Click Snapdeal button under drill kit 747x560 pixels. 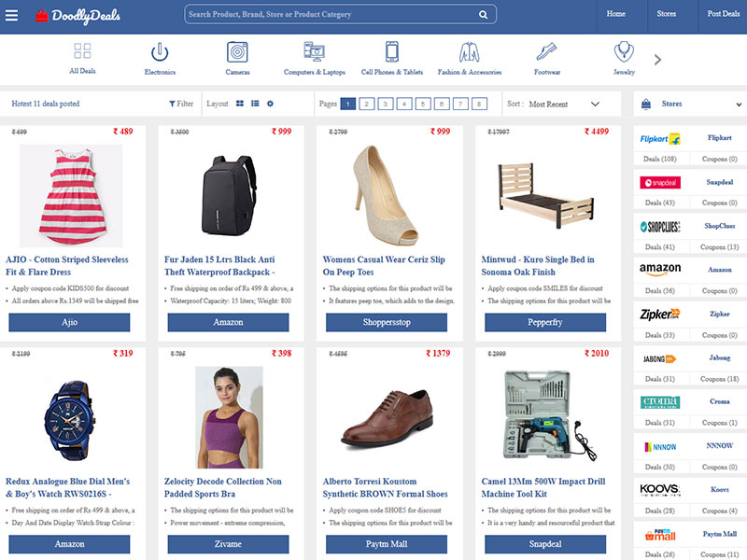(545, 544)
